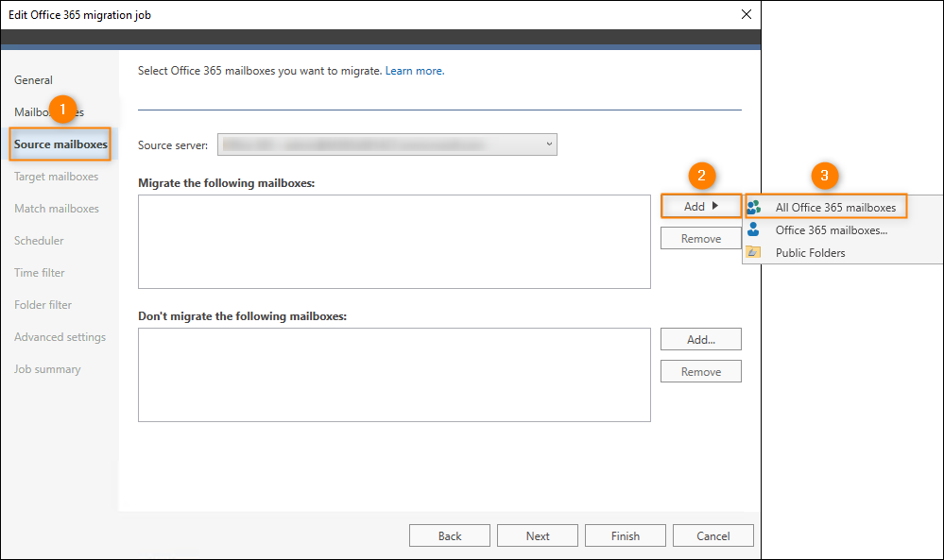Click the Finish button

point(626,536)
